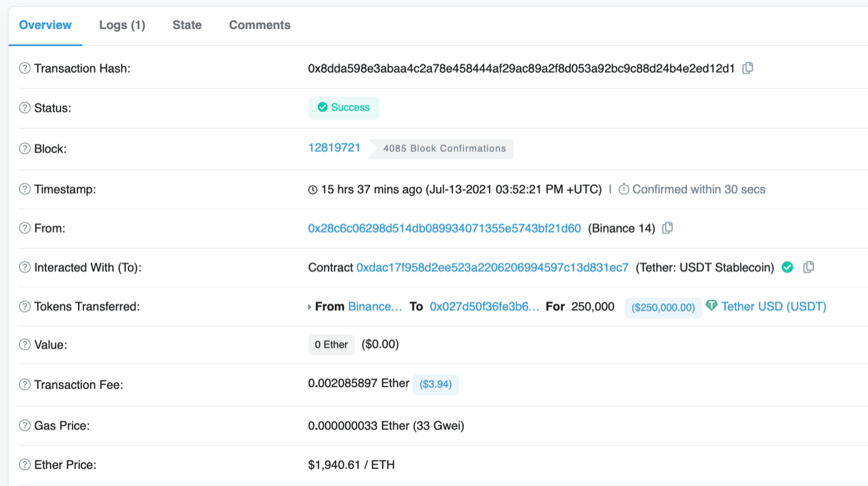The width and height of the screenshot is (868, 486).
Task: Click the ($250,000.00) token value badge
Action: tap(663, 307)
